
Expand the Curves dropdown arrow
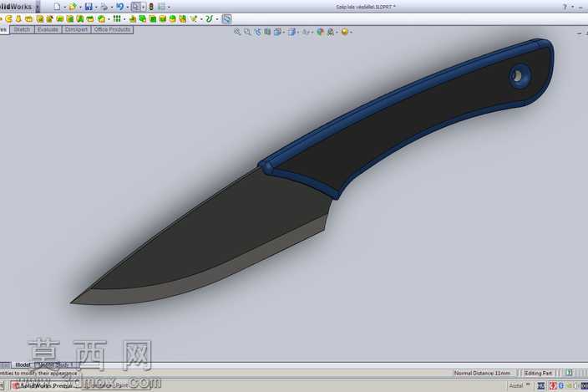tap(216, 19)
